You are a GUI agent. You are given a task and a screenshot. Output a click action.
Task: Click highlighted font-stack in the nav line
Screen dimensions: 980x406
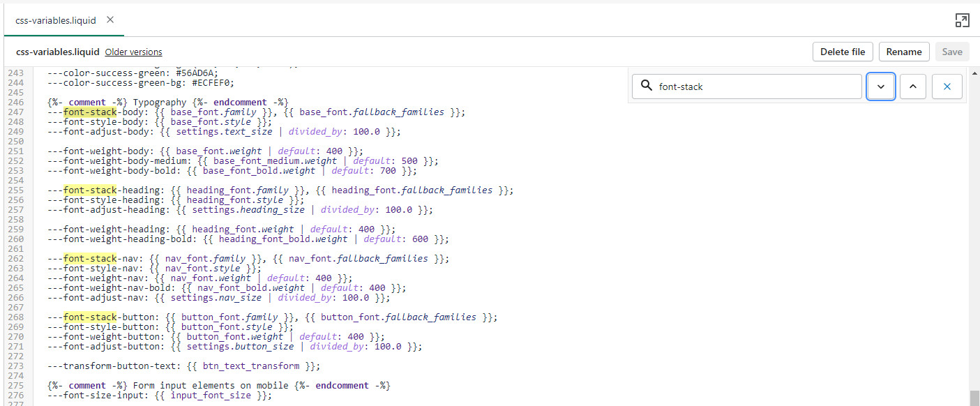pyautogui.click(x=89, y=259)
